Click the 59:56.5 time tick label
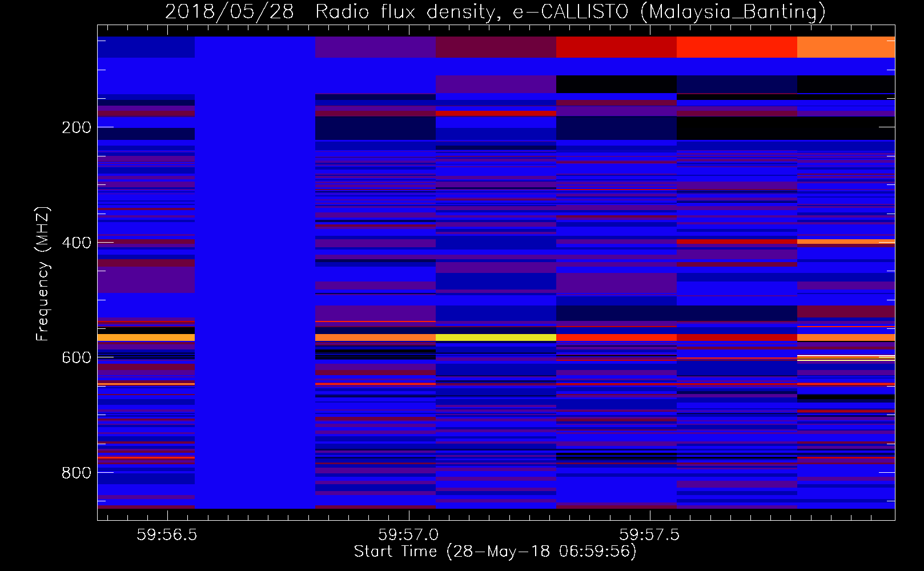The image size is (924, 571). pos(167,534)
